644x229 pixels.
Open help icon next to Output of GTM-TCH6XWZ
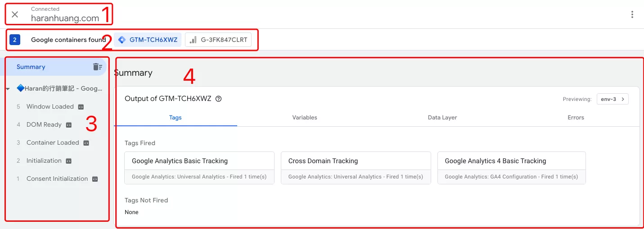(219, 99)
